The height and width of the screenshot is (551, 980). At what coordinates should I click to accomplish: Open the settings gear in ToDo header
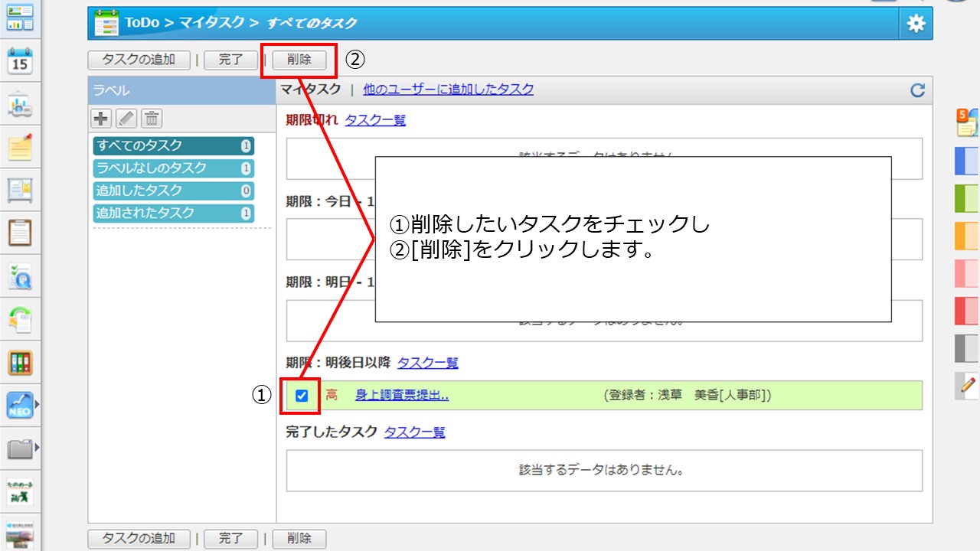(916, 24)
